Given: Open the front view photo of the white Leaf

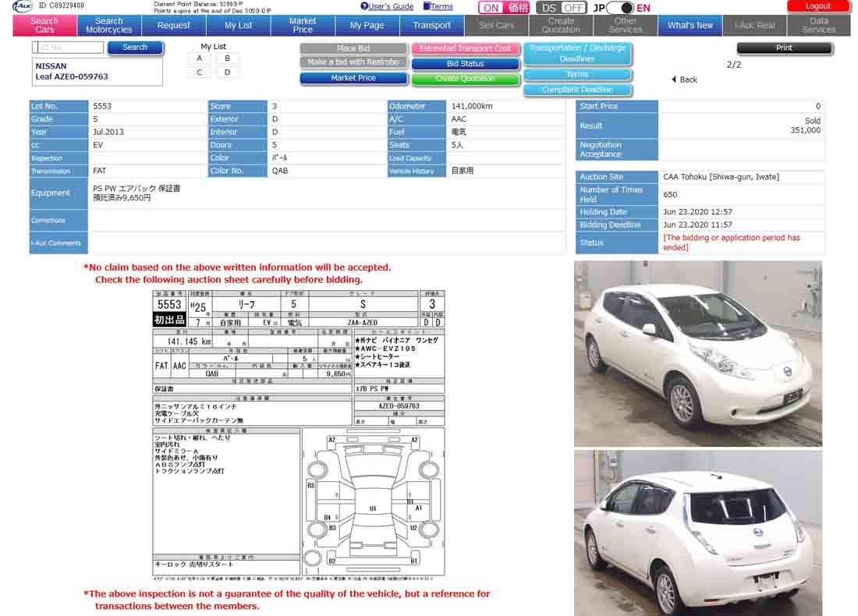Looking at the screenshot, I should [x=697, y=353].
